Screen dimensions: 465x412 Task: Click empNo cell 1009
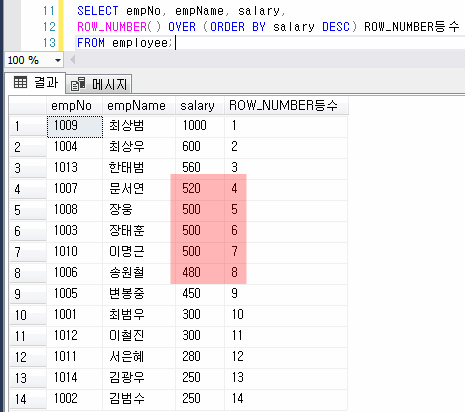(75, 126)
